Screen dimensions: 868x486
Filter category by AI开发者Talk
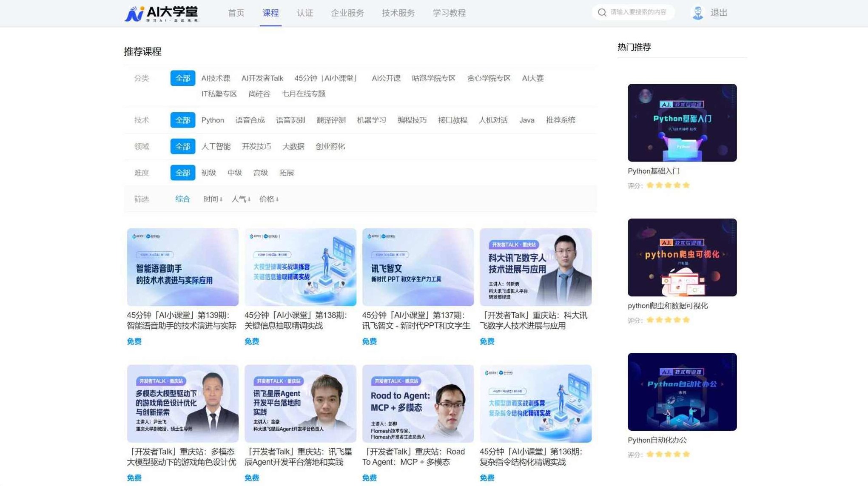point(262,78)
